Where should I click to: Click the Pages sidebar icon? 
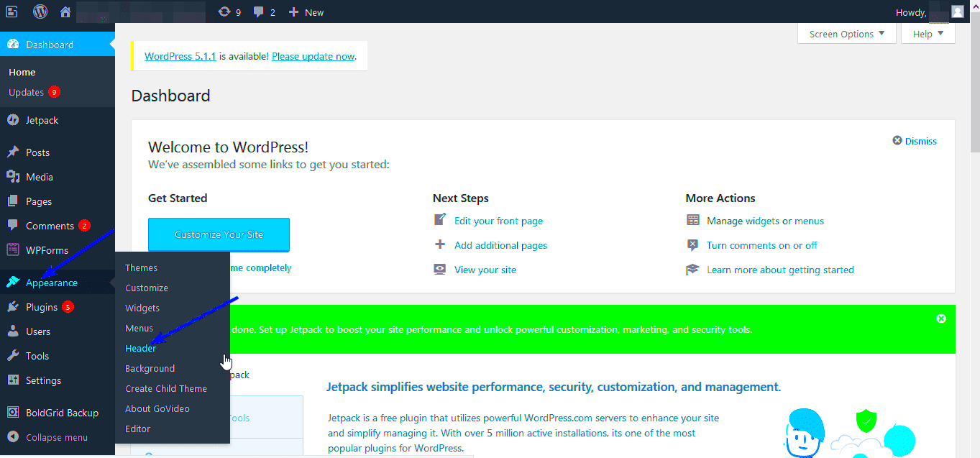[x=13, y=201]
